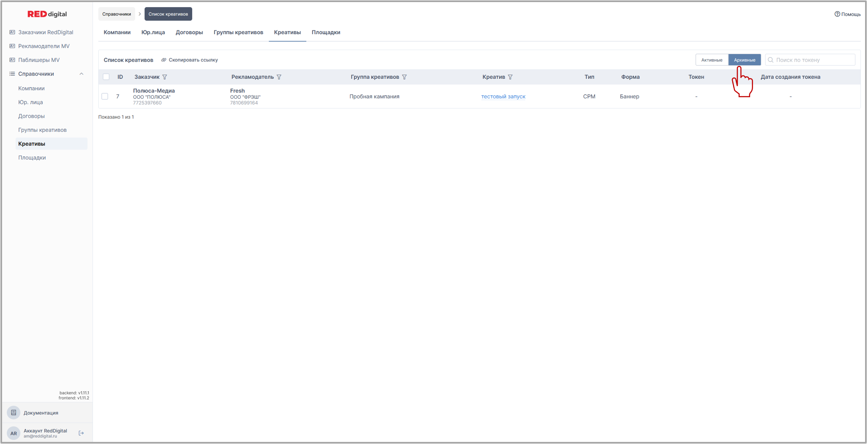This screenshot has width=868, height=444.
Task: Click the AR account avatar
Action: [x=14, y=433]
